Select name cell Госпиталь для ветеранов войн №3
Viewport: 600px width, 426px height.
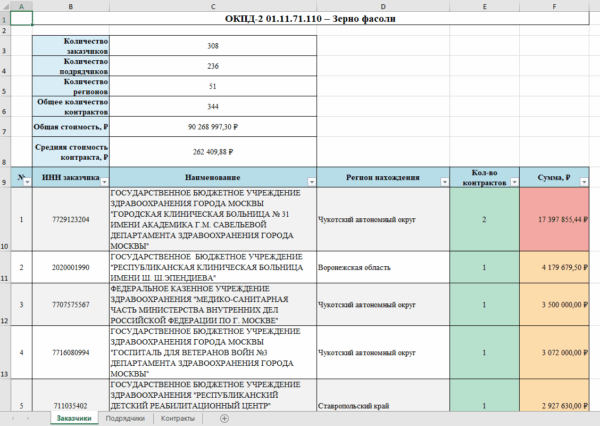213,353
